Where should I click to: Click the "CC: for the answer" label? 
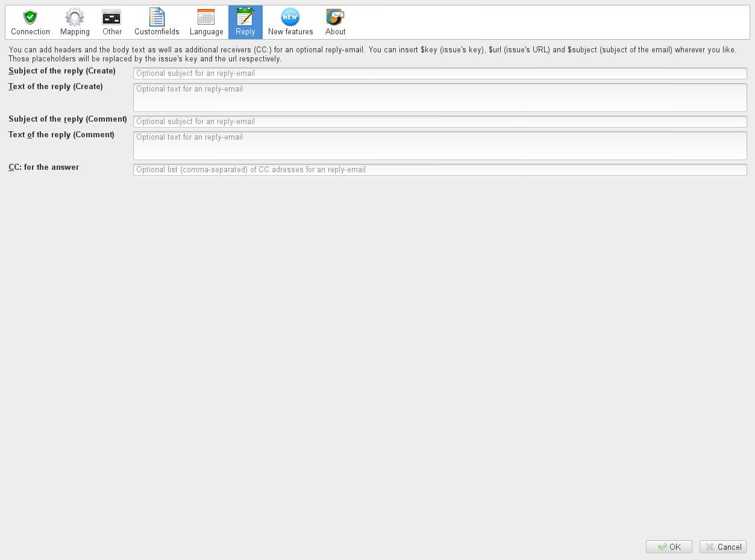tap(44, 167)
